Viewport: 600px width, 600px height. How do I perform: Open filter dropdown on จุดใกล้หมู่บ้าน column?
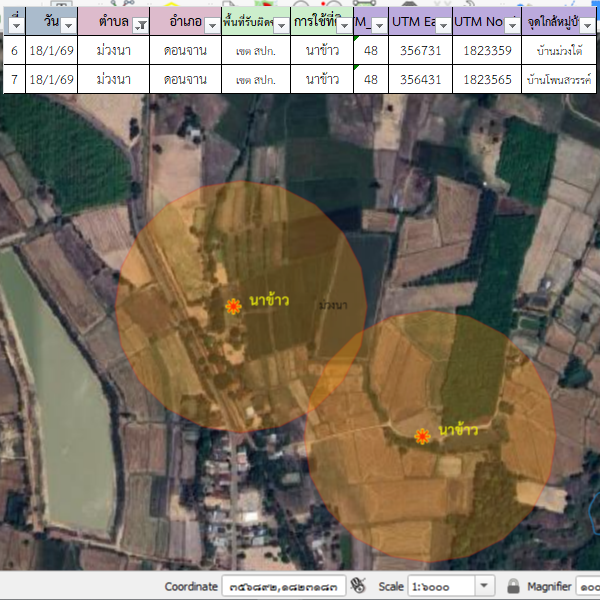pyautogui.click(x=590, y=25)
